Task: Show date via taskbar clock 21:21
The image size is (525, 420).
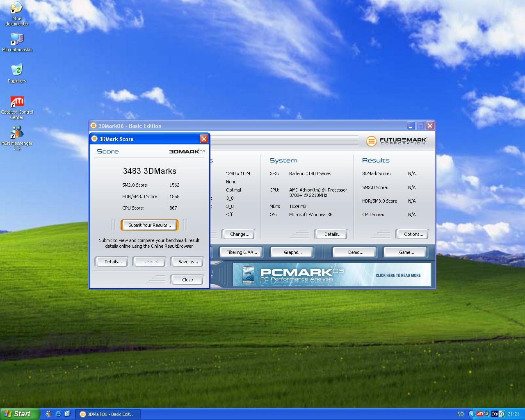Action: click(x=514, y=414)
